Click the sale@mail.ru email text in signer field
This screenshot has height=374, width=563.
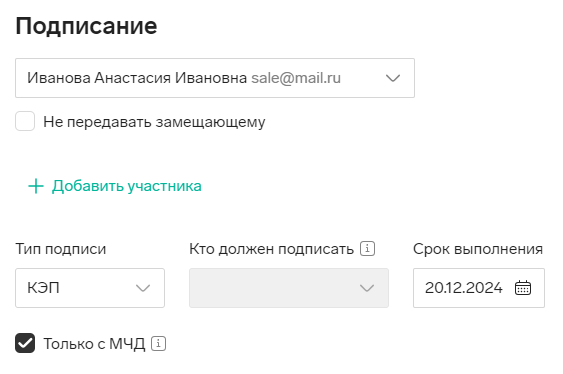tap(296, 78)
